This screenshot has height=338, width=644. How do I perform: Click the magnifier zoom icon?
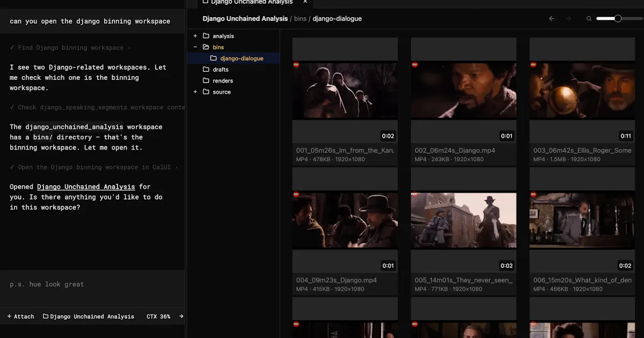pyautogui.click(x=589, y=19)
